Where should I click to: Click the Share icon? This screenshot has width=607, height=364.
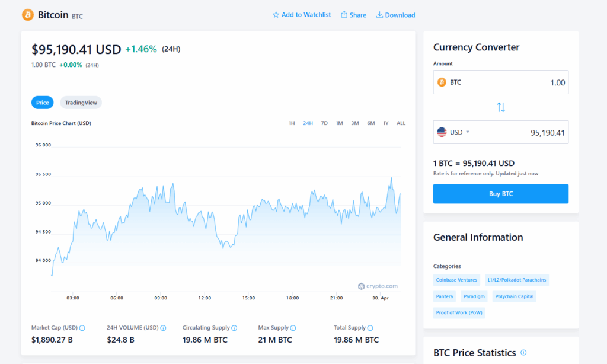pyautogui.click(x=344, y=15)
